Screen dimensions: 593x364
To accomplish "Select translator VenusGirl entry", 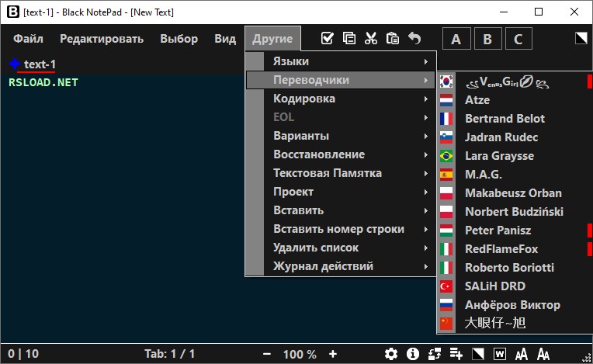I will pyautogui.click(x=515, y=81).
